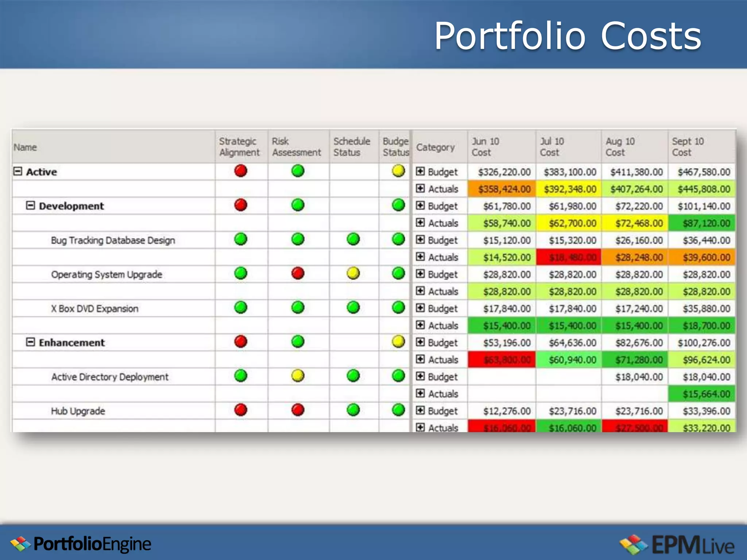This screenshot has height=560, width=747.
Task: Click the Jun 10 Cost header
Action: [502, 147]
